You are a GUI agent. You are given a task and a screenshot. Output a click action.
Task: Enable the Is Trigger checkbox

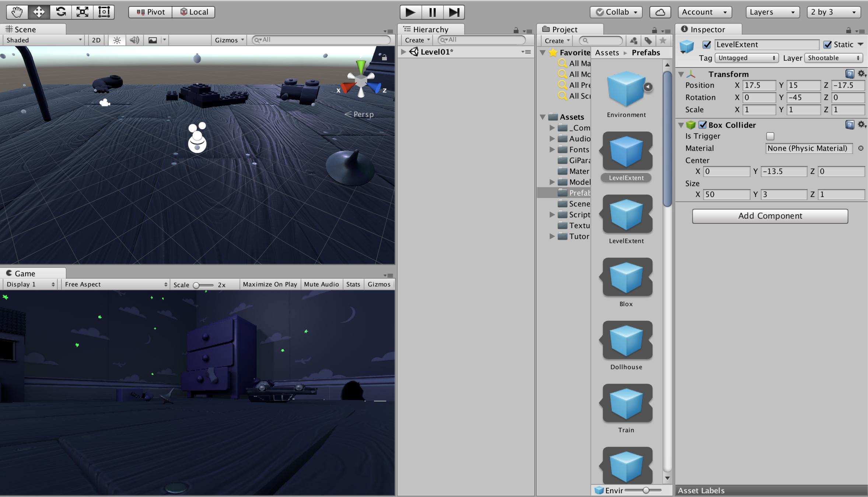click(770, 136)
